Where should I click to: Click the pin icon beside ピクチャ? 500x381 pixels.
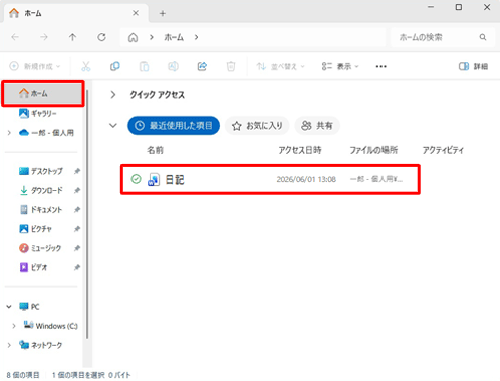[x=77, y=229]
